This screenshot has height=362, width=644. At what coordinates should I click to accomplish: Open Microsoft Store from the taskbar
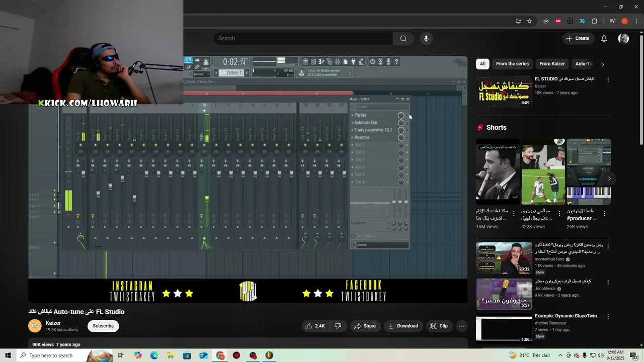[187, 355]
